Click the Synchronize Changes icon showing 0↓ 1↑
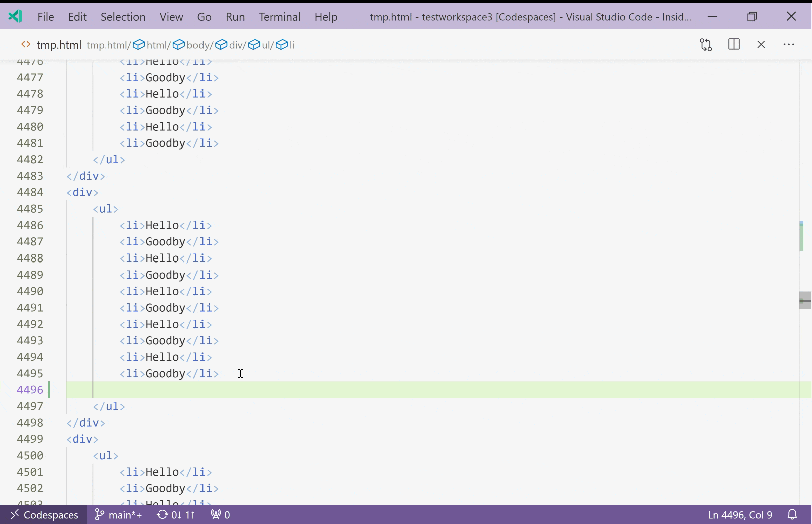 (175, 515)
